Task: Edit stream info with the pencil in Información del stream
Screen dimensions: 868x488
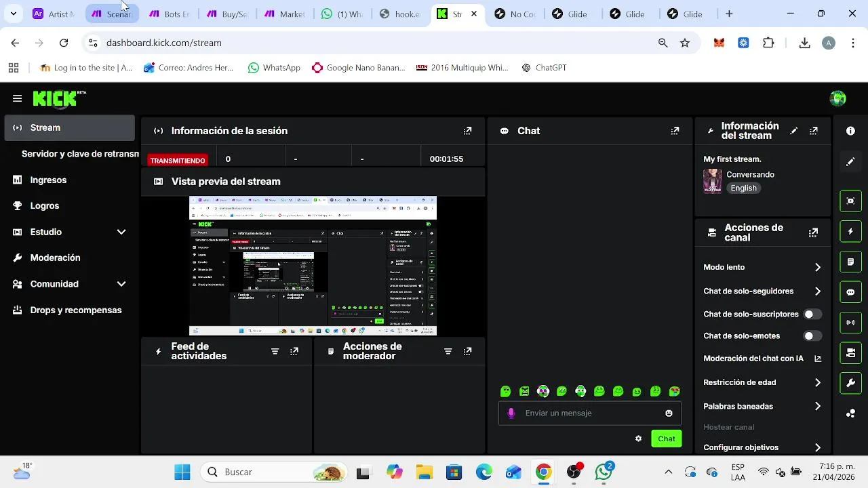Action: [x=794, y=131]
